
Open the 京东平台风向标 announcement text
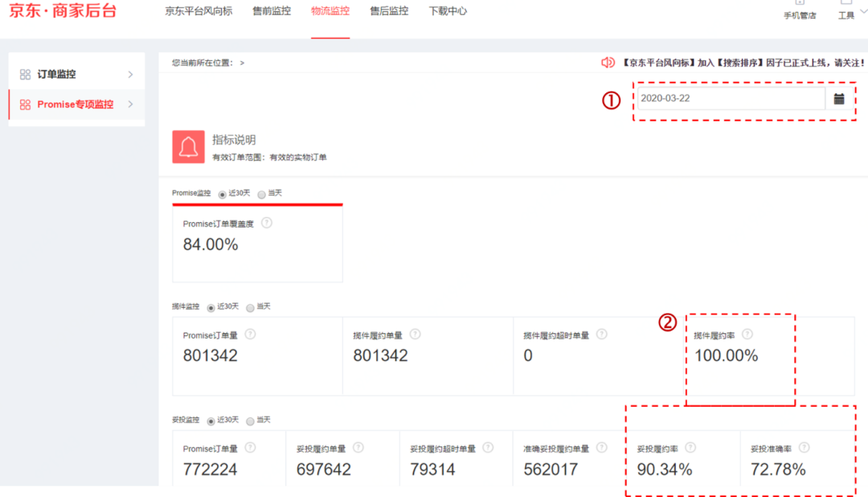point(743,63)
